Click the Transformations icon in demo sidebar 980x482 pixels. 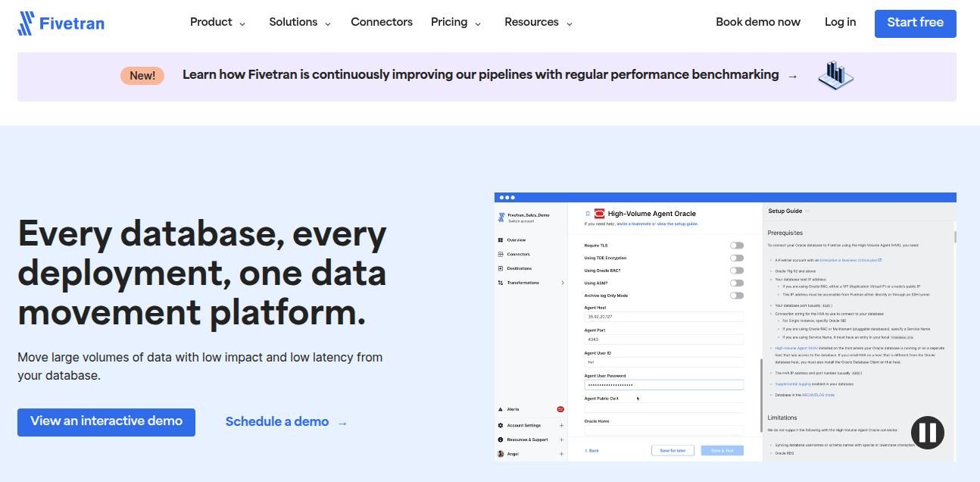tap(501, 283)
